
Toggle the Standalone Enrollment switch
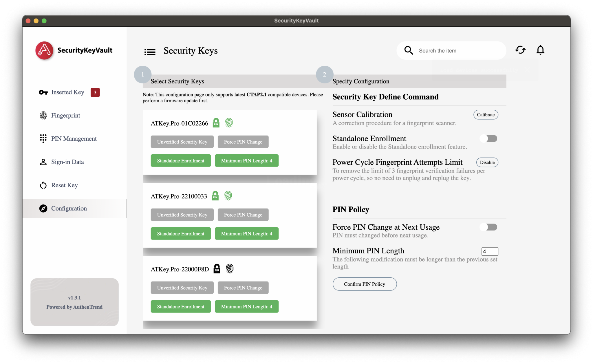(x=488, y=139)
